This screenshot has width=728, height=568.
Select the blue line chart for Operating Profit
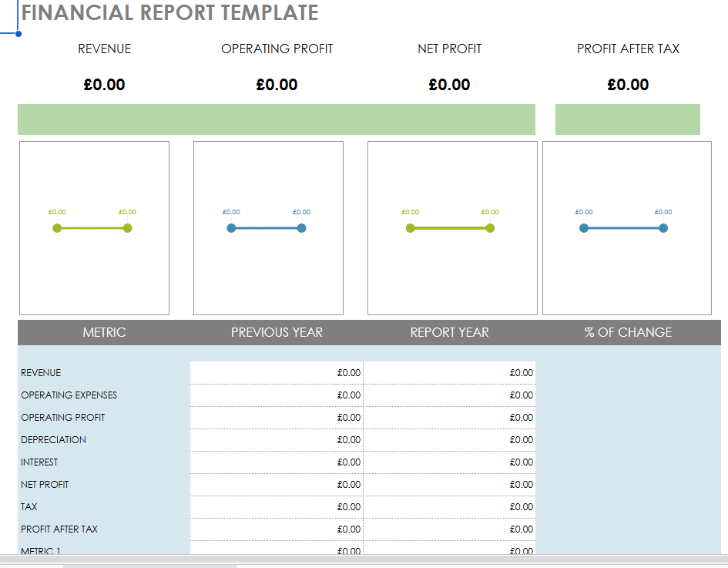tap(268, 228)
